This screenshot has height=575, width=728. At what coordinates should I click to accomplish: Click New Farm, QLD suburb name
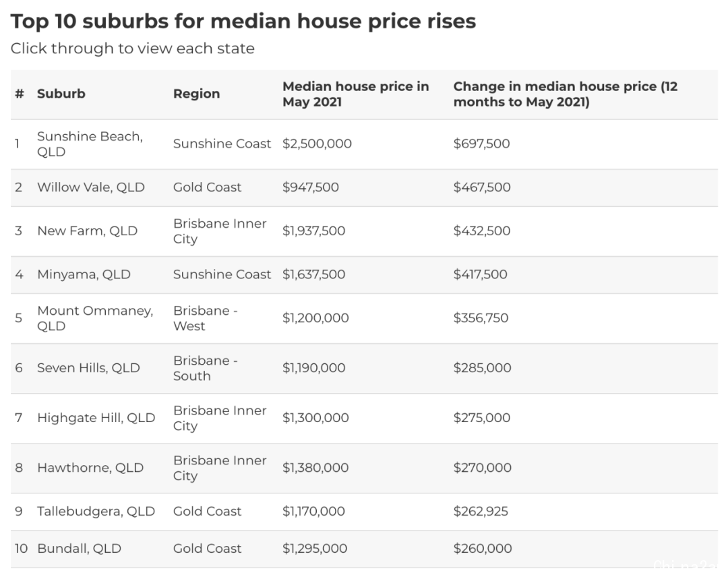87,231
